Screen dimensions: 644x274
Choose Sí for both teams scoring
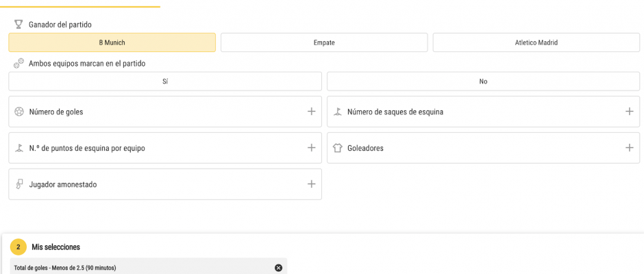point(165,82)
